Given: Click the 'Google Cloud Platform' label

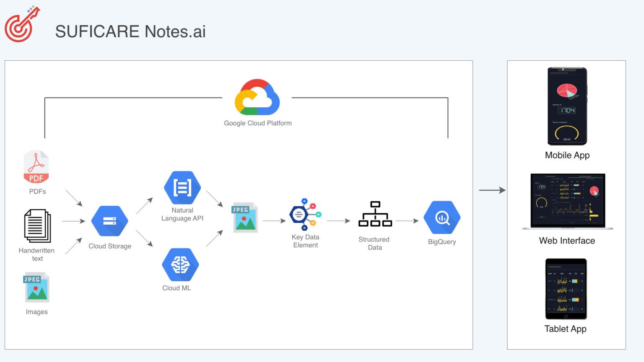Looking at the screenshot, I should pos(258,123).
